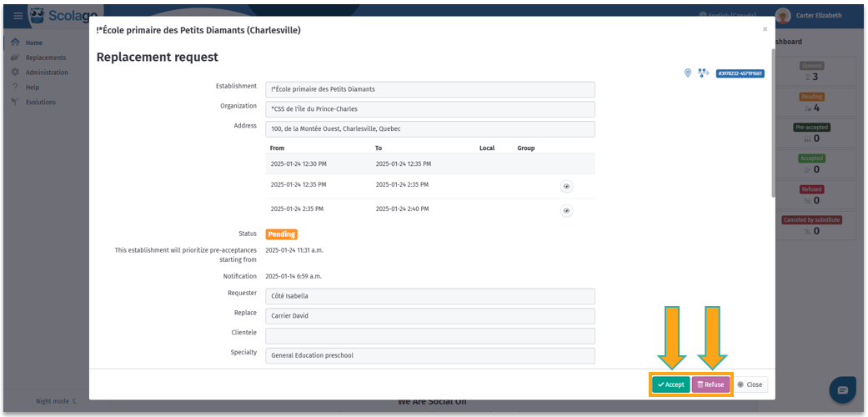Click the Replace field with Carrier David
The image size is (868, 417).
(430, 316)
